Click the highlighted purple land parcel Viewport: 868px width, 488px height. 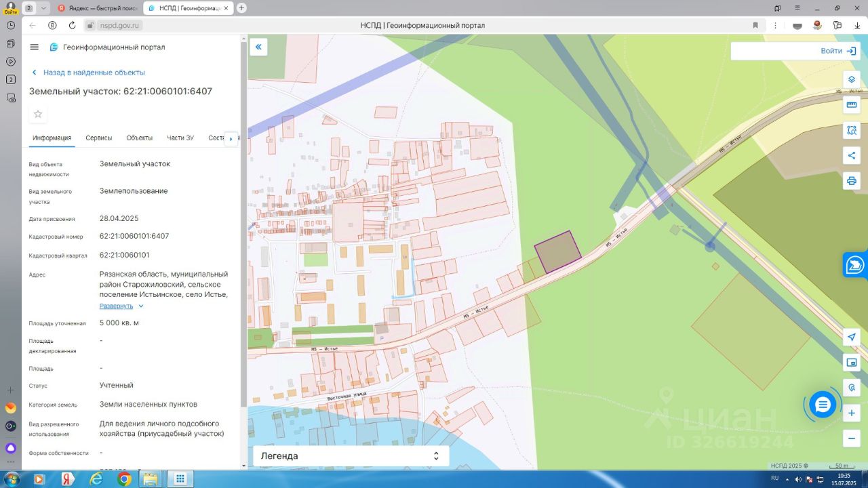point(557,251)
